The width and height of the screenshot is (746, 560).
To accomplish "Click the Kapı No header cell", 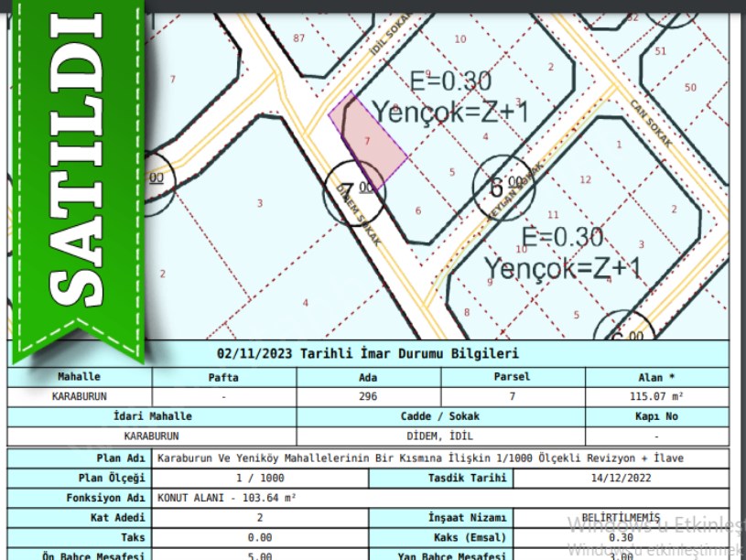I will (656, 416).
